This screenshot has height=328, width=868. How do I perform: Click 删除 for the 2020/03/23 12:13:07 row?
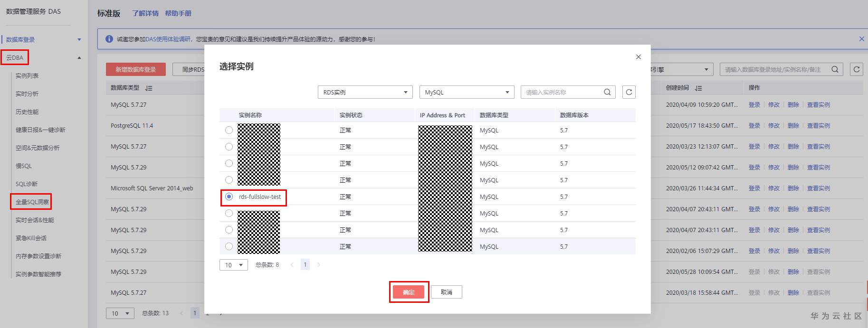(793, 147)
